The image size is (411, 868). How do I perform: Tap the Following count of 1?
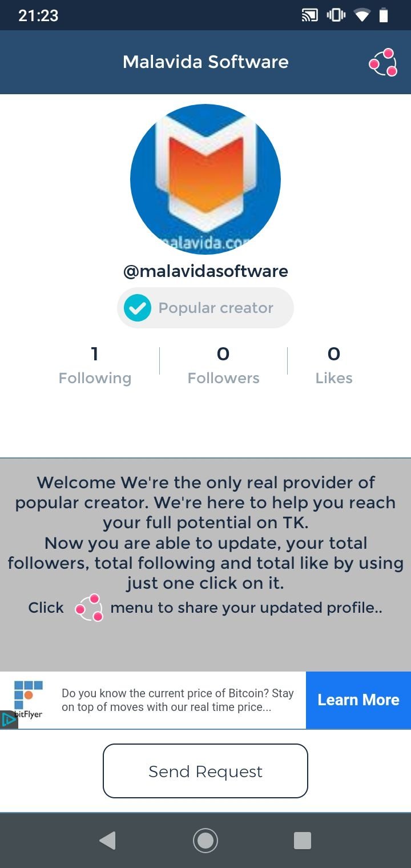[x=95, y=354]
